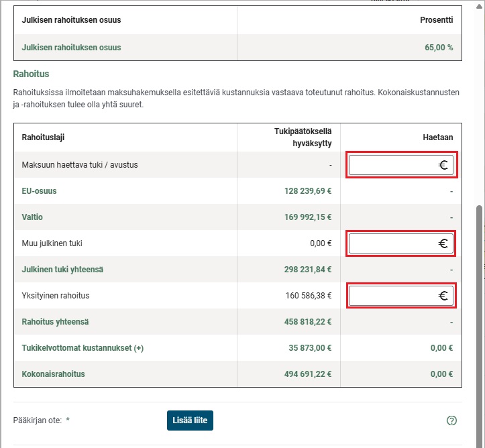This screenshot has width=485, height=448.
Task: Click the 65,00 % public funding percentage
Action: pos(439,48)
